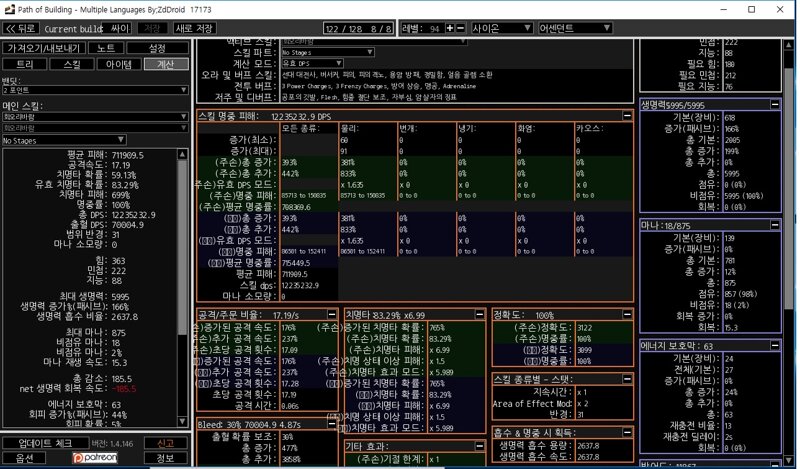Click the passive points 122 / 128 display
The height and width of the screenshot is (469, 800).
(x=358, y=29)
